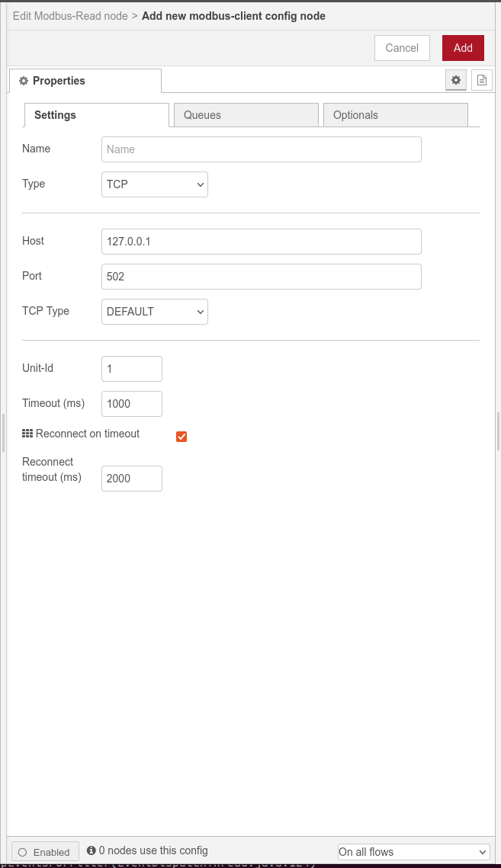501x868 pixels.
Task: Click into the Name text field
Action: [261, 149]
